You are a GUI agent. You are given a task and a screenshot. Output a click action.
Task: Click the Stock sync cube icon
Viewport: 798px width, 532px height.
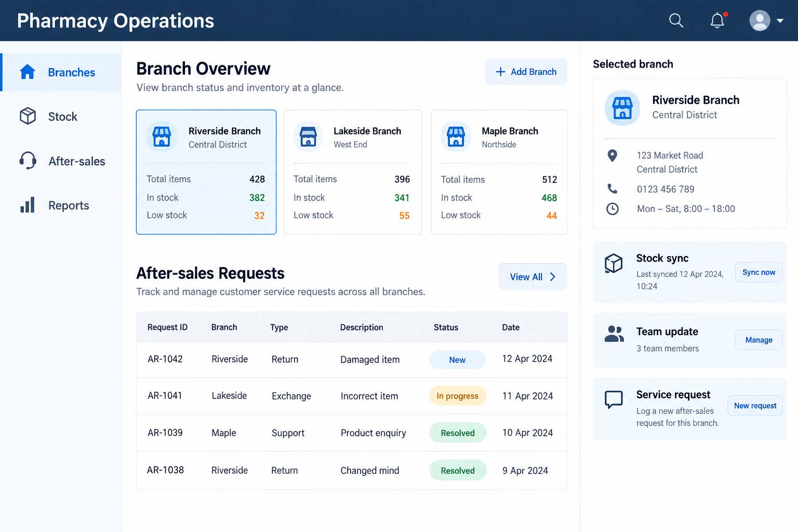614,263
